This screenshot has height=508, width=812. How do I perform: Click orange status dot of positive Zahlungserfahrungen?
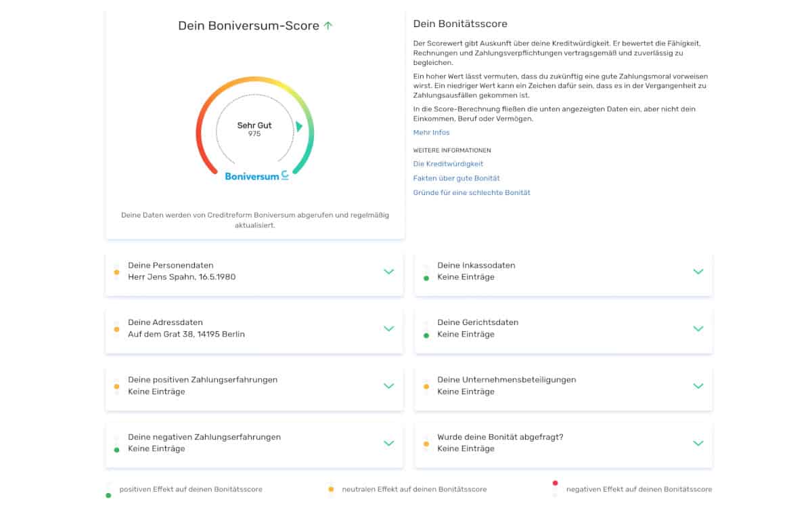[x=116, y=387]
